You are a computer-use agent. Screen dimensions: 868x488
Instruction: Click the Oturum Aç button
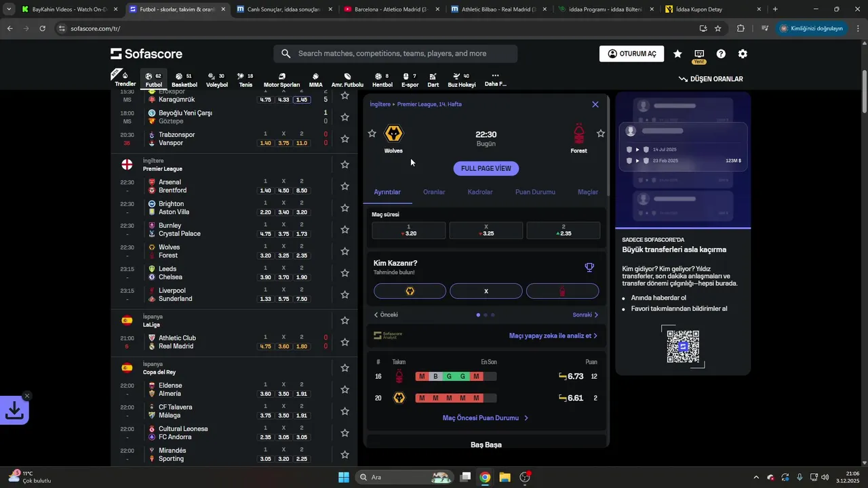coord(631,54)
